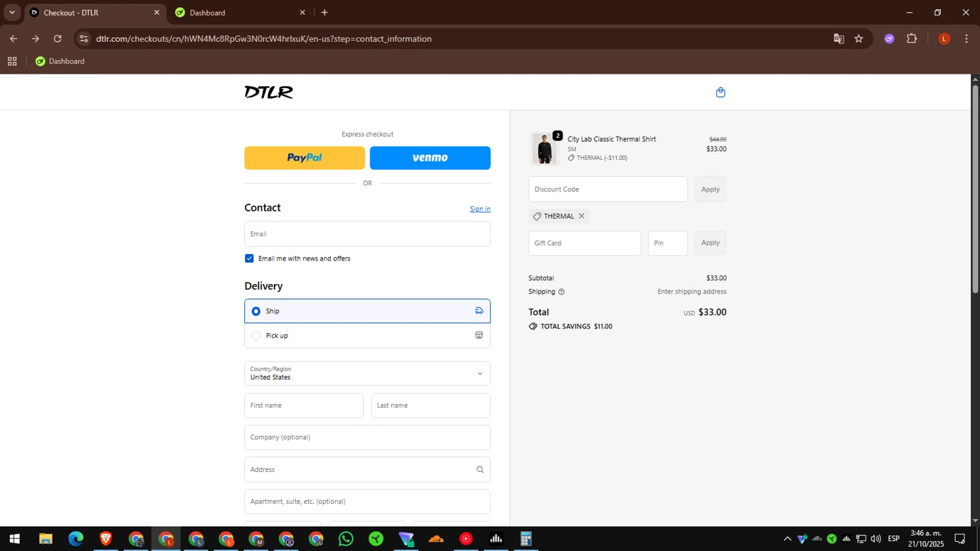Image resolution: width=980 pixels, height=551 pixels.
Task: Click the Discount Code input field
Action: tap(608, 189)
